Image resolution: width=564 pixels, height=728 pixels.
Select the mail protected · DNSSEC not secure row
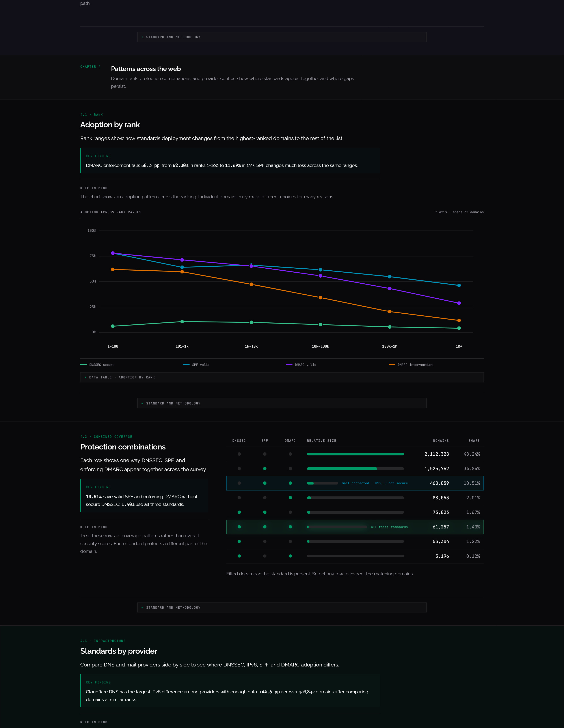pyautogui.click(x=355, y=483)
